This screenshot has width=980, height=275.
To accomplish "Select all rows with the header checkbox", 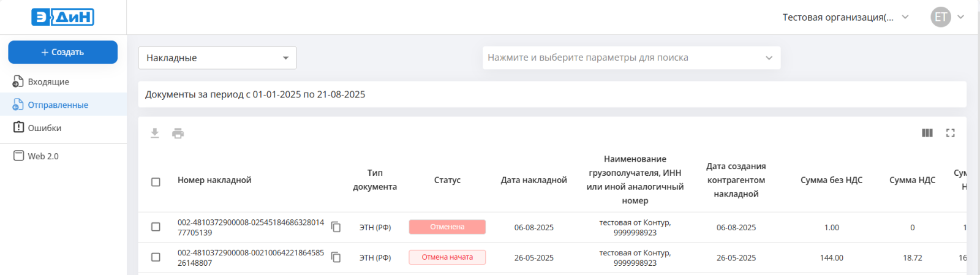I will (x=156, y=182).
